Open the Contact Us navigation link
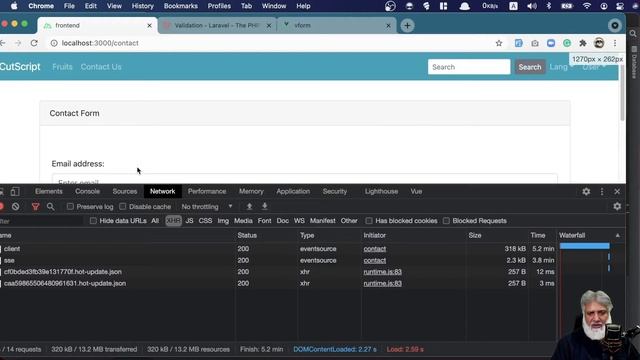 [x=101, y=67]
